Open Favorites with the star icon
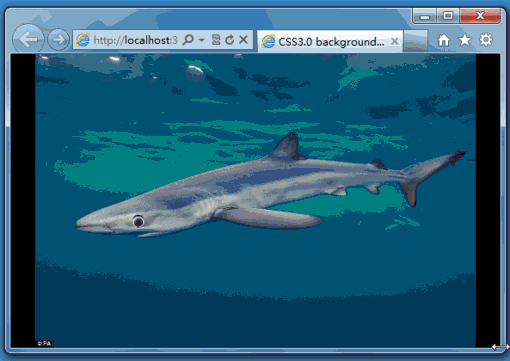 pos(465,40)
